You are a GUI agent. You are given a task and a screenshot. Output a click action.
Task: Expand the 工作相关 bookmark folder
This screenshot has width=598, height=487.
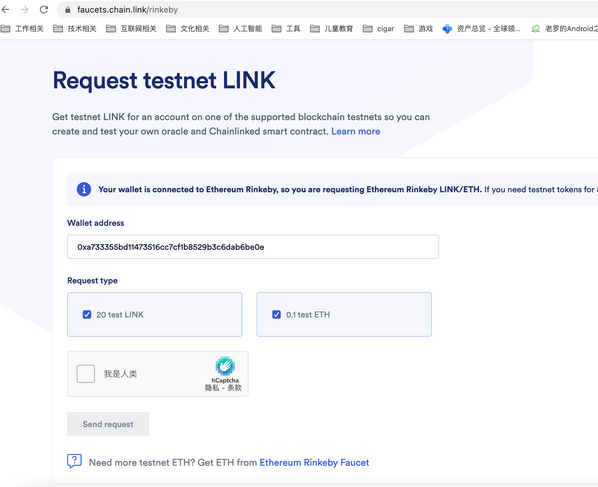point(22,29)
